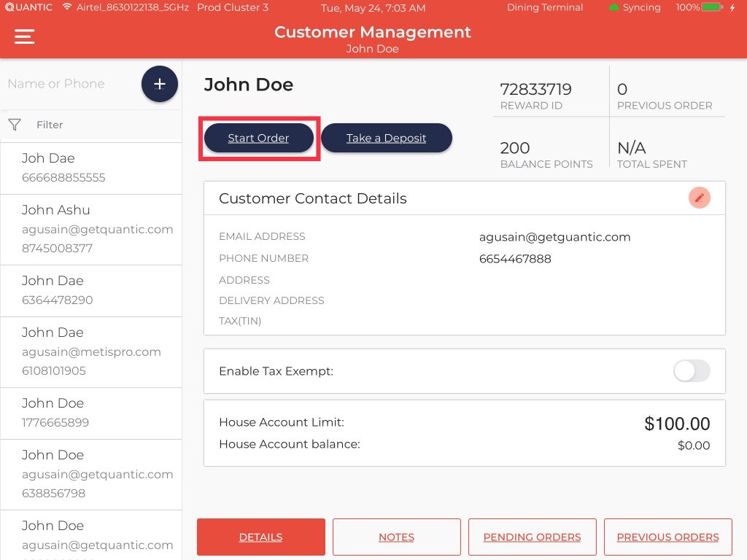The image size is (747, 560).
Task: Switch to the Details tab
Action: [260, 537]
